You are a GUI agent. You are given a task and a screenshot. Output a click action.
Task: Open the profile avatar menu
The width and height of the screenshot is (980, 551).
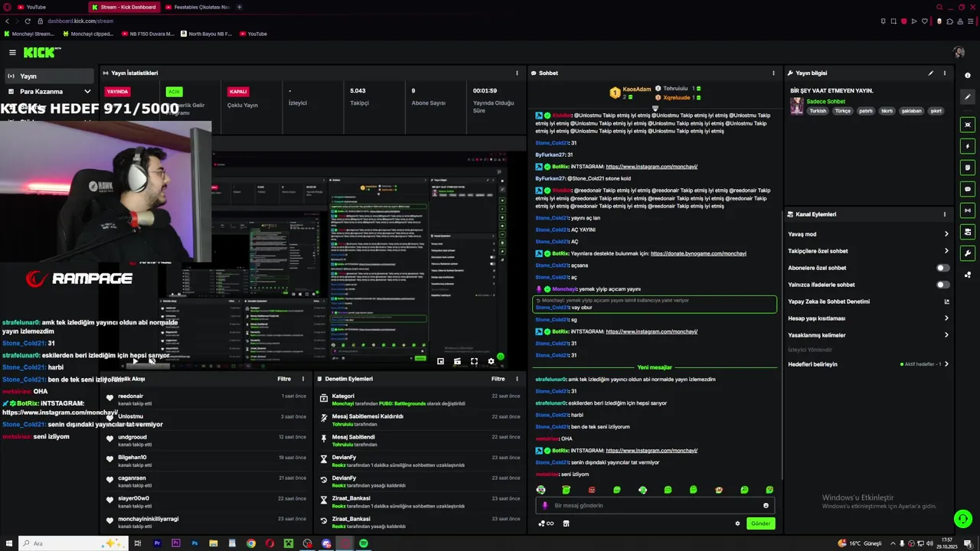(959, 52)
